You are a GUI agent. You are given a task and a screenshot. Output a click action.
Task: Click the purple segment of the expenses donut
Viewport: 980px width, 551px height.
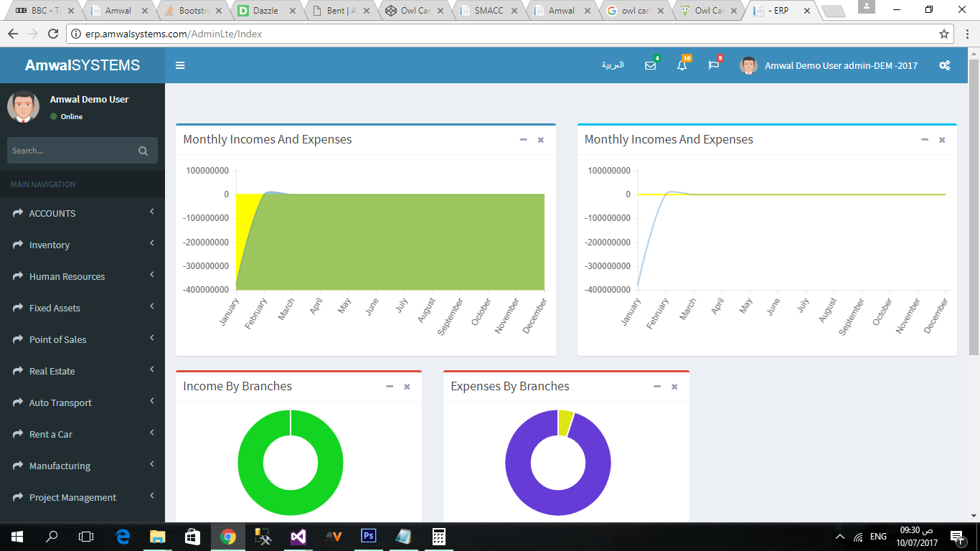coord(524,488)
